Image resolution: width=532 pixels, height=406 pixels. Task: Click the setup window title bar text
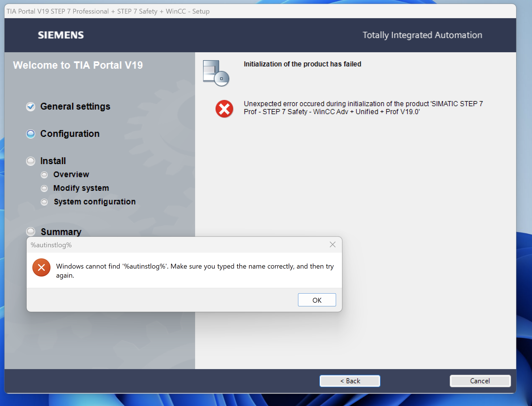click(x=108, y=11)
